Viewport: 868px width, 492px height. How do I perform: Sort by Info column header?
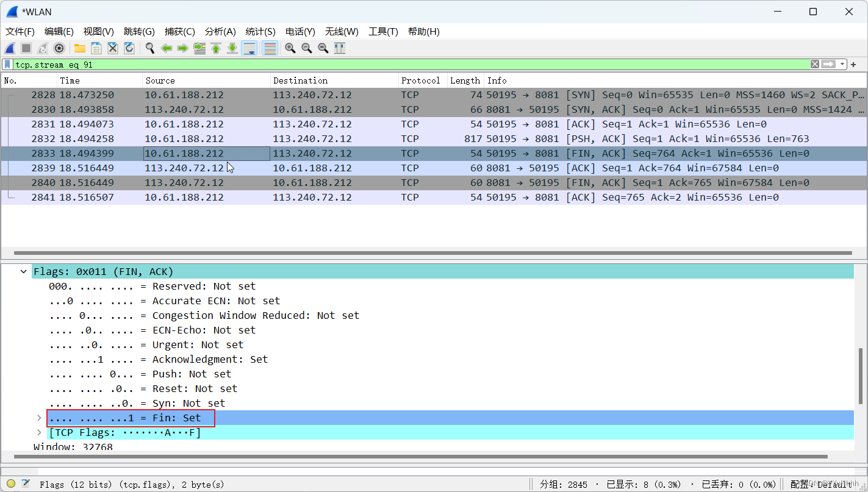point(676,80)
